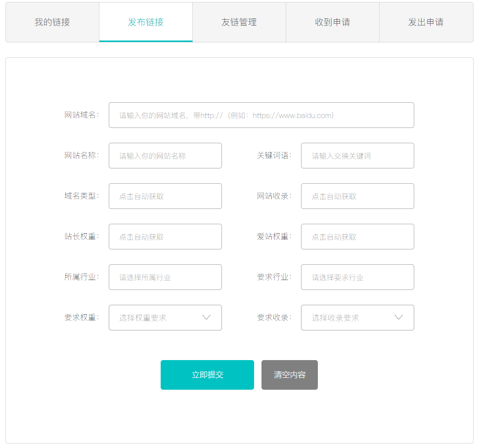Click the chevron arrow in 选择收录要求
The image size is (479, 448).
click(398, 318)
